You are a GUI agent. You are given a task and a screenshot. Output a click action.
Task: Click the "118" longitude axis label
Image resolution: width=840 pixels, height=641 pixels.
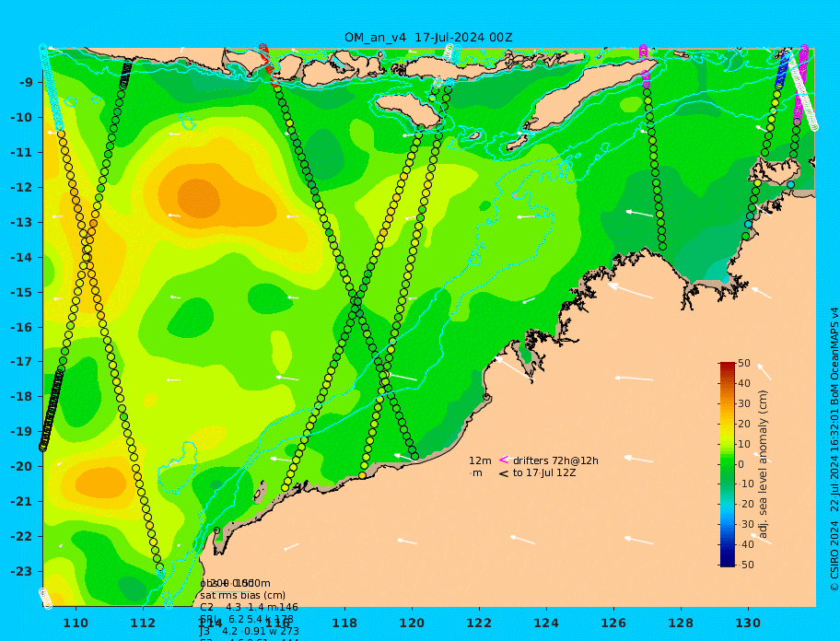344,623
